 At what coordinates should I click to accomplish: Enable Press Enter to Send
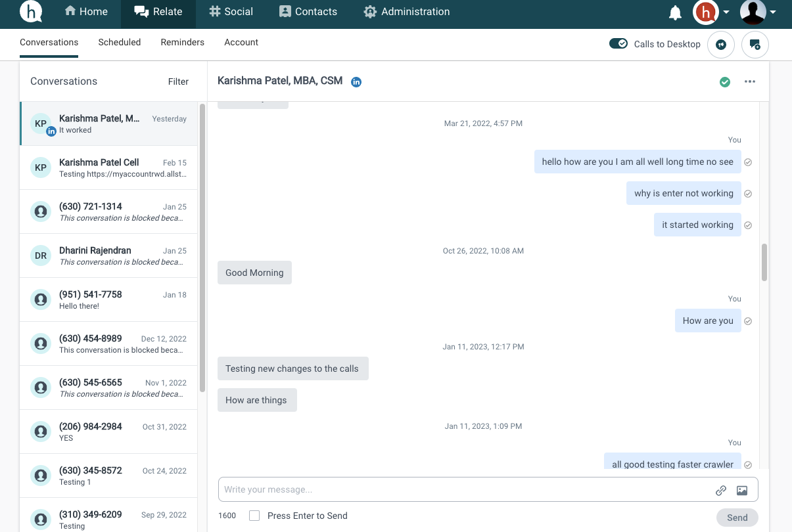pos(254,516)
